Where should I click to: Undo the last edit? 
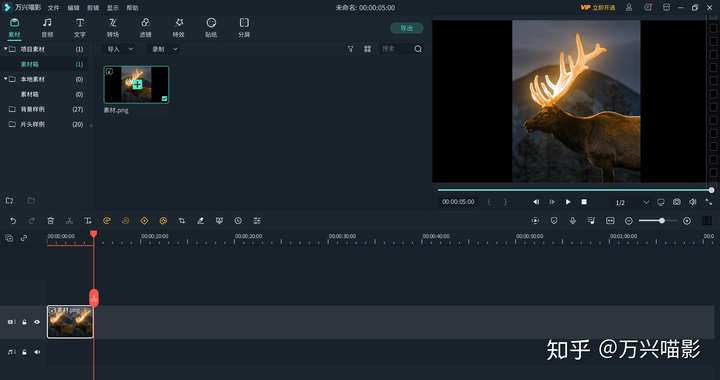click(x=13, y=221)
